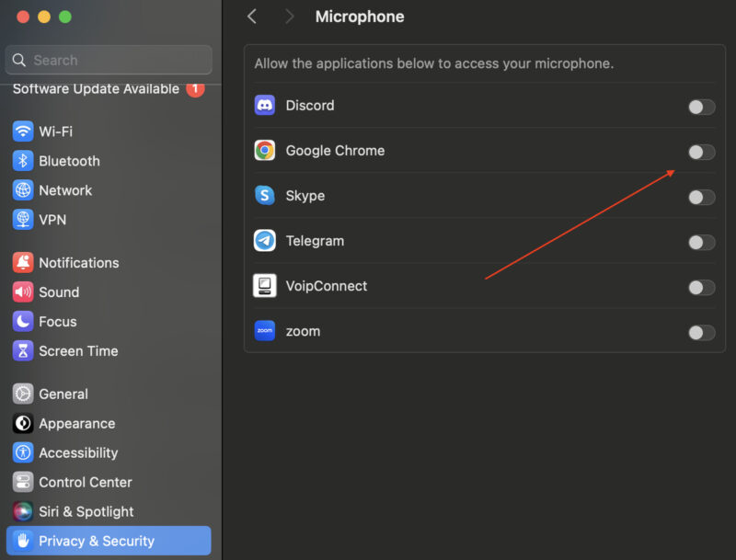The image size is (736, 560).
Task: Click the zoom app icon
Action: [265, 330]
